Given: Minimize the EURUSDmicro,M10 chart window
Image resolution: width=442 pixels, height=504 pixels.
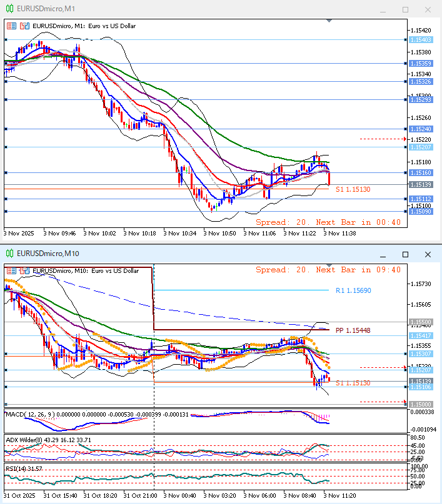Looking at the screenshot, I should tap(383, 254).
